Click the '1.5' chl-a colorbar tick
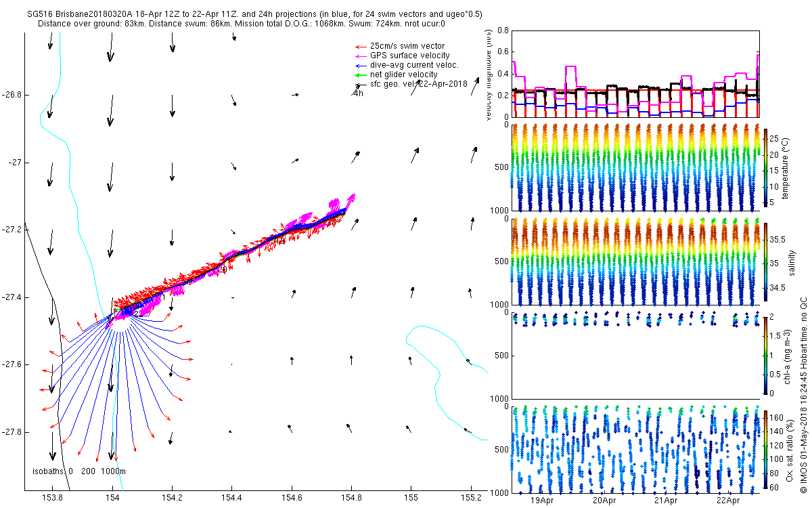 tap(776, 336)
